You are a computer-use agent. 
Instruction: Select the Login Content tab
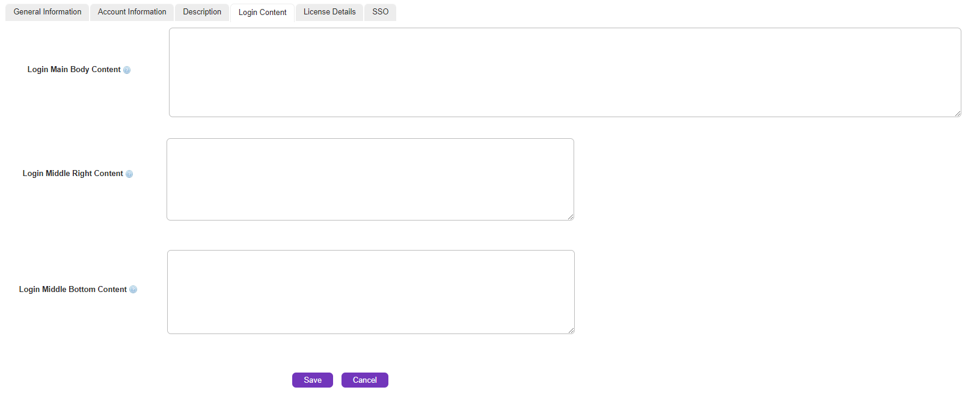(262, 13)
